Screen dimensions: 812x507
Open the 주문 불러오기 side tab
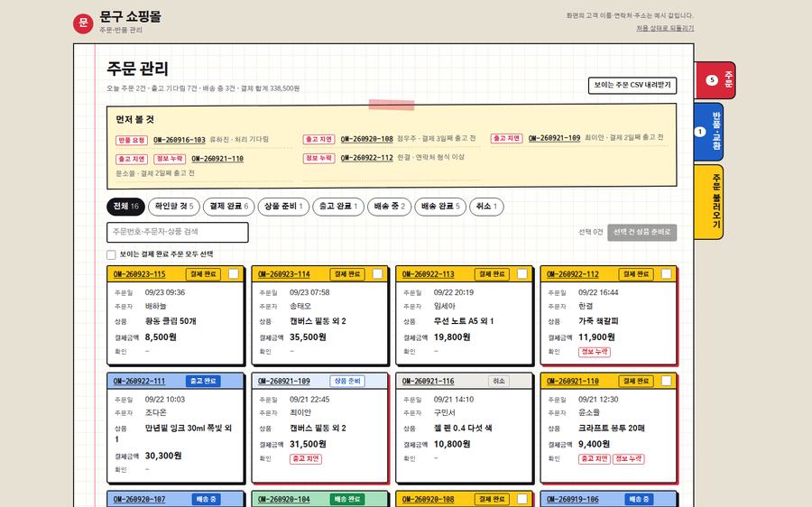point(709,202)
